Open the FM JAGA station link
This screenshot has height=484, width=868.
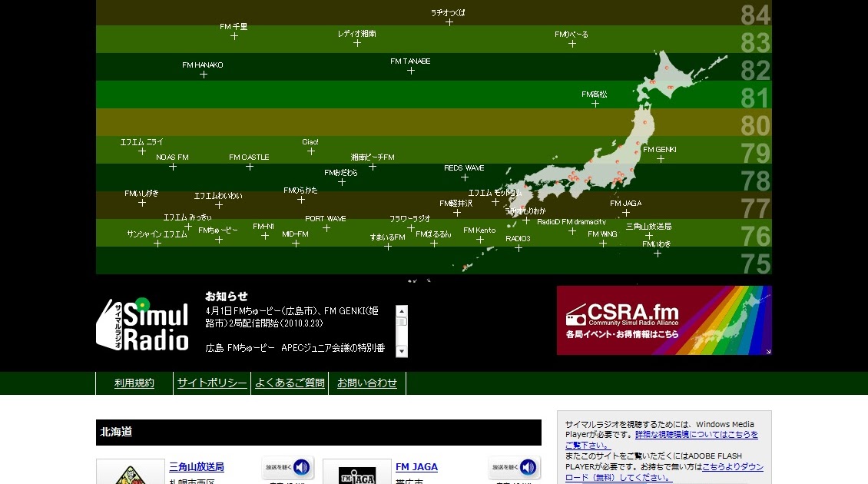pos(417,467)
